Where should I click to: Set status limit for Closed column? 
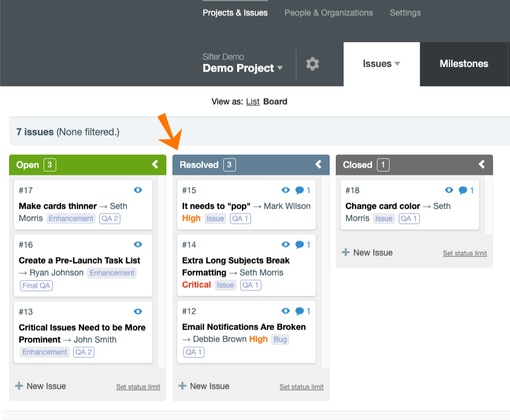[x=465, y=253]
